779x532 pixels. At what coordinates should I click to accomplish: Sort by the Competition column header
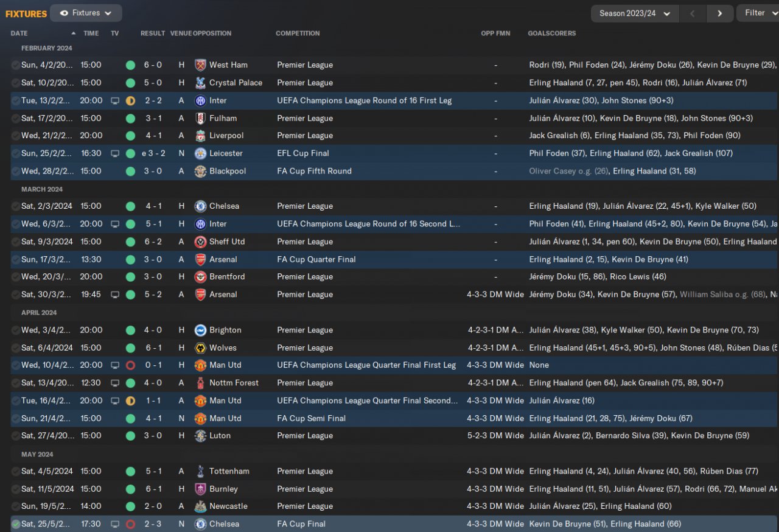coord(298,33)
